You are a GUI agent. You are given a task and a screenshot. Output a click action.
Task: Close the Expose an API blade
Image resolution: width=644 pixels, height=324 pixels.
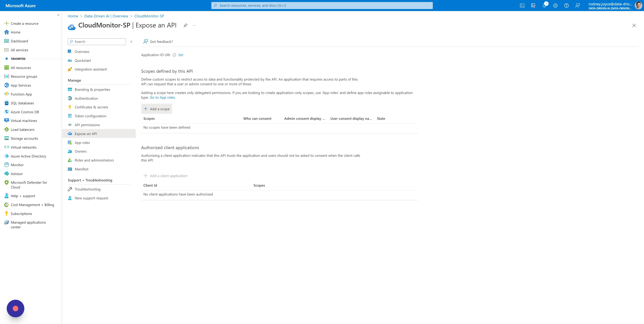point(634,25)
